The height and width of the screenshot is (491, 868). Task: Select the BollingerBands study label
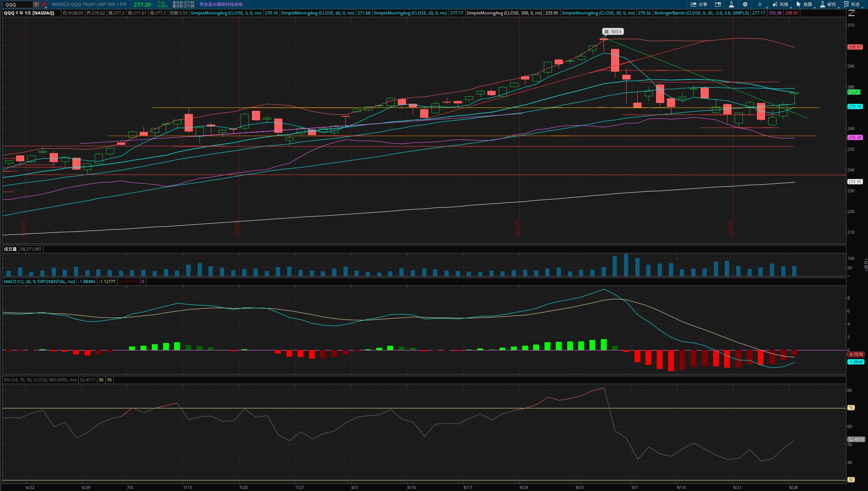tap(702, 13)
